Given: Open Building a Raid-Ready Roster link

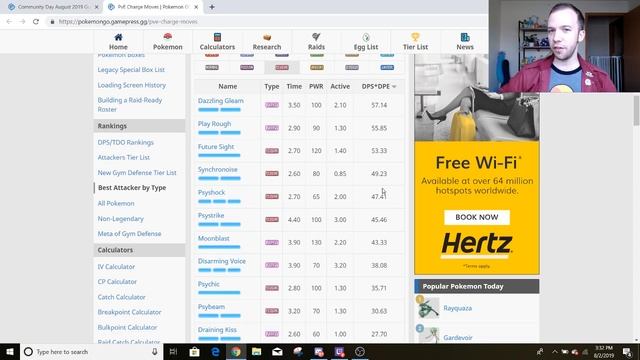Looking at the screenshot, I should pyautogui.click(x=130, y=104).
